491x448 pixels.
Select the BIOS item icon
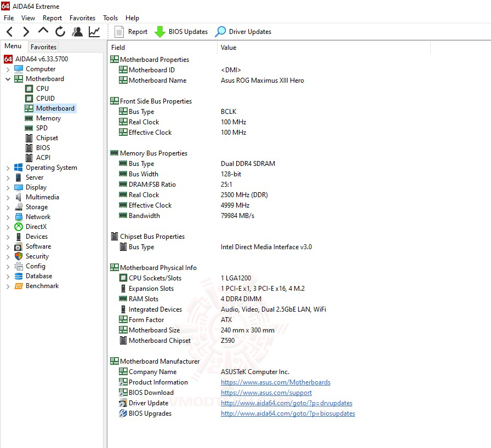pos(29,148)
